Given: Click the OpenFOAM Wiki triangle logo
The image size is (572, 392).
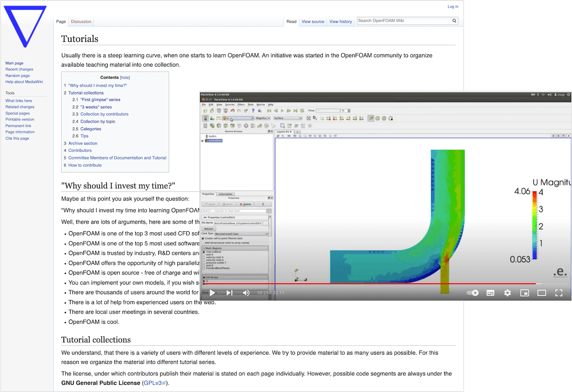Looking at the screenshot, I should 25,26.
